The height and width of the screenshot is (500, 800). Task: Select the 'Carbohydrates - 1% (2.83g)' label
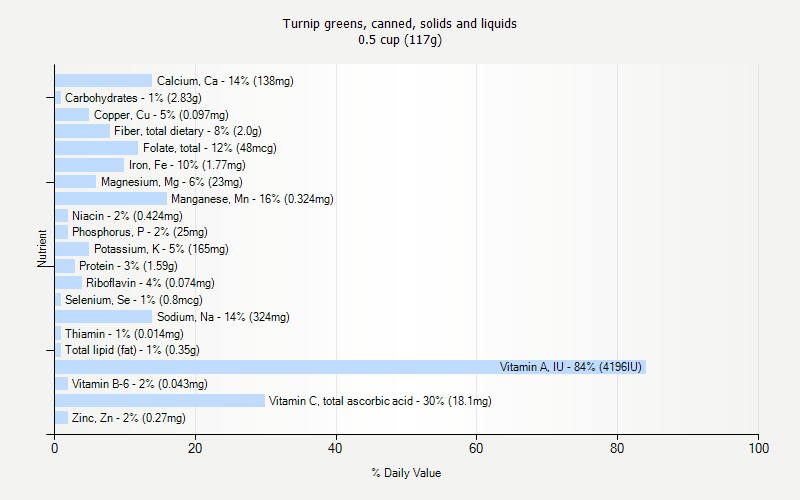pos(133,98)
